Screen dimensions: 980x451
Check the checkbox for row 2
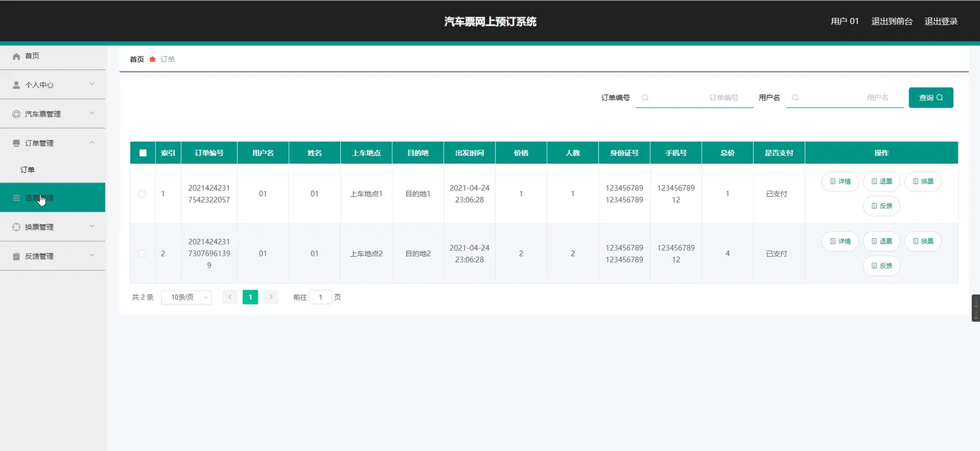[143, 254]
